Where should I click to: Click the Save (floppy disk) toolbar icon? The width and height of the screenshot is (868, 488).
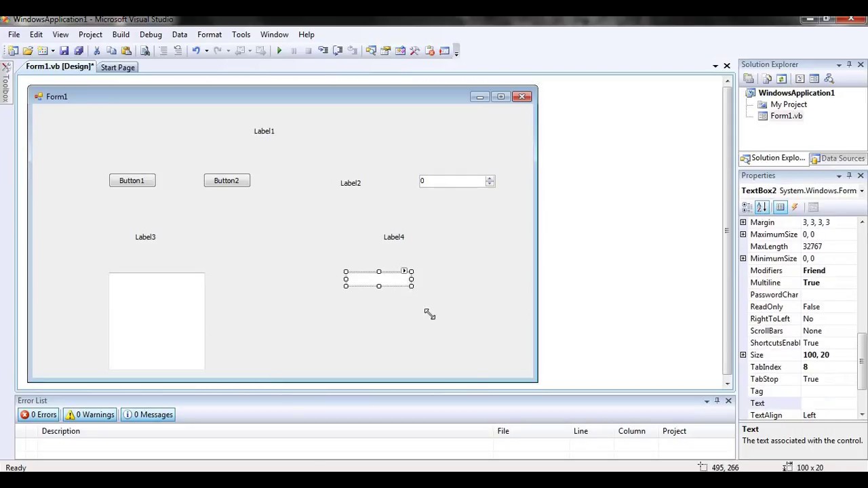[64, 51]
